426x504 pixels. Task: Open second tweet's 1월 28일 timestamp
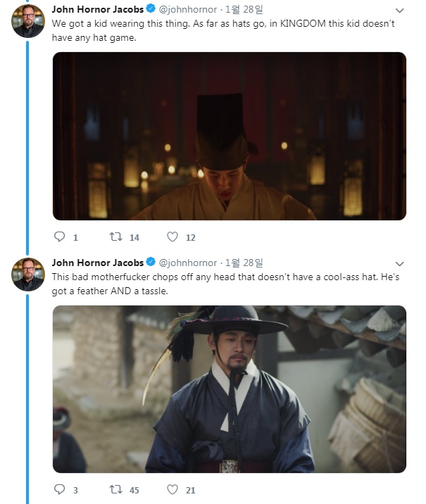point(244,263)
